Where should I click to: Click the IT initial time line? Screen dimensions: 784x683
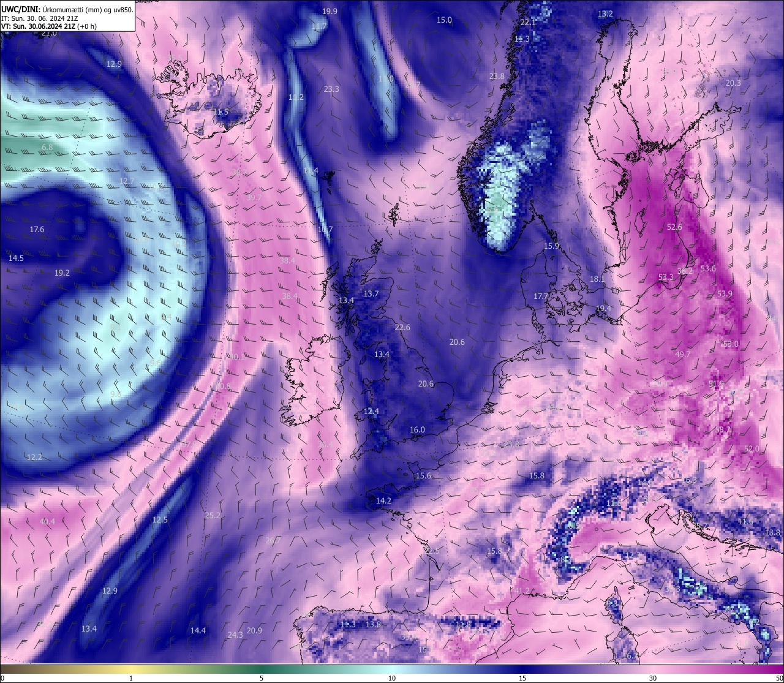click(x=40, y=18)
